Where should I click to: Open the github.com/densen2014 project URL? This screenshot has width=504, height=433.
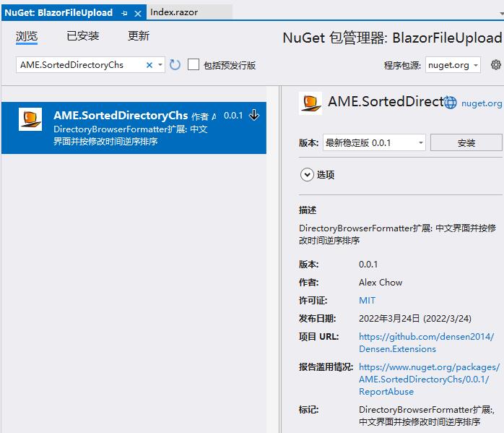point(426,343)
